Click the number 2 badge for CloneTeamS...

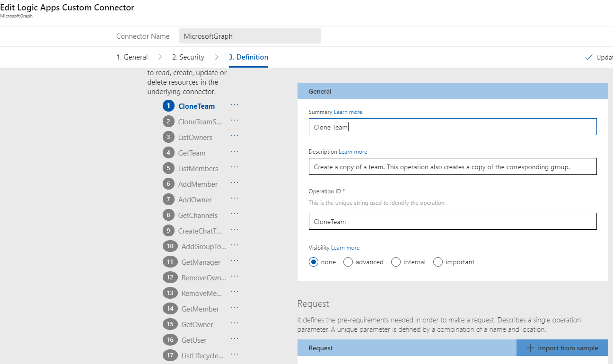pyautogui.click(x=168, y=121)
